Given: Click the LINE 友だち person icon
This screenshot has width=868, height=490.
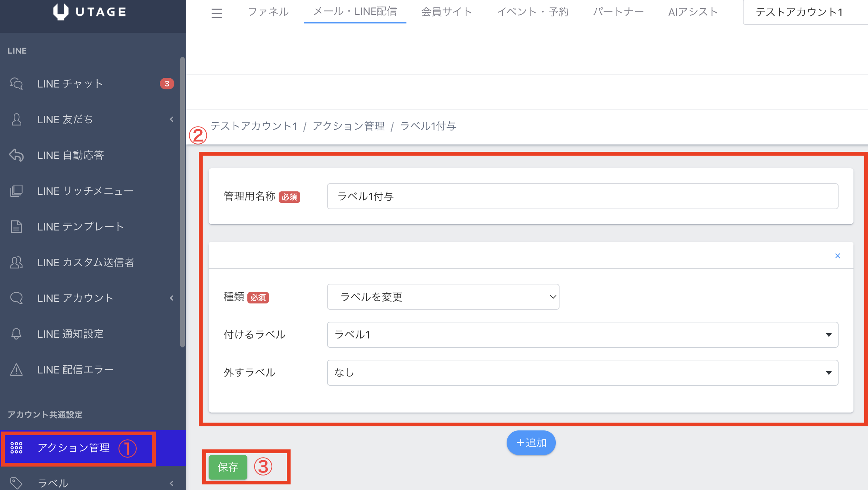Looking at the screenshot, I should point(16,120).
